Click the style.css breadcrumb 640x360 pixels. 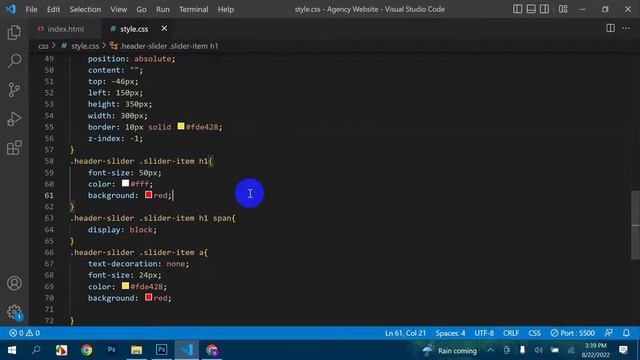pyautogui.click(x=85, y=46)
